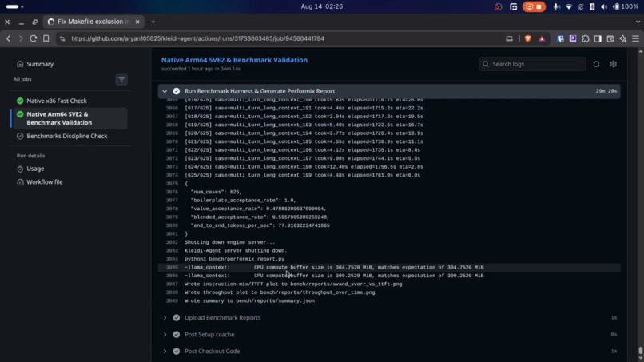
Task: Open log settings gear icon
Action: 613,64
